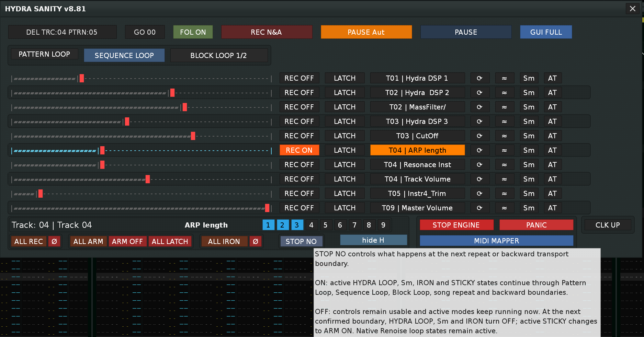Select parameter slot 6
Viewport: 644px width, 337px height.
click(x=340, y=225)
